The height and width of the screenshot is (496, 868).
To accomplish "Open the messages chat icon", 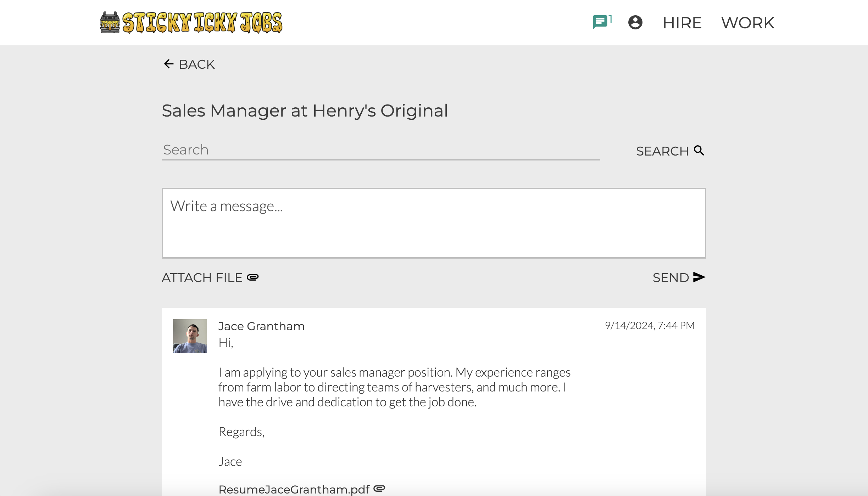I will click(x=600, y=22).
